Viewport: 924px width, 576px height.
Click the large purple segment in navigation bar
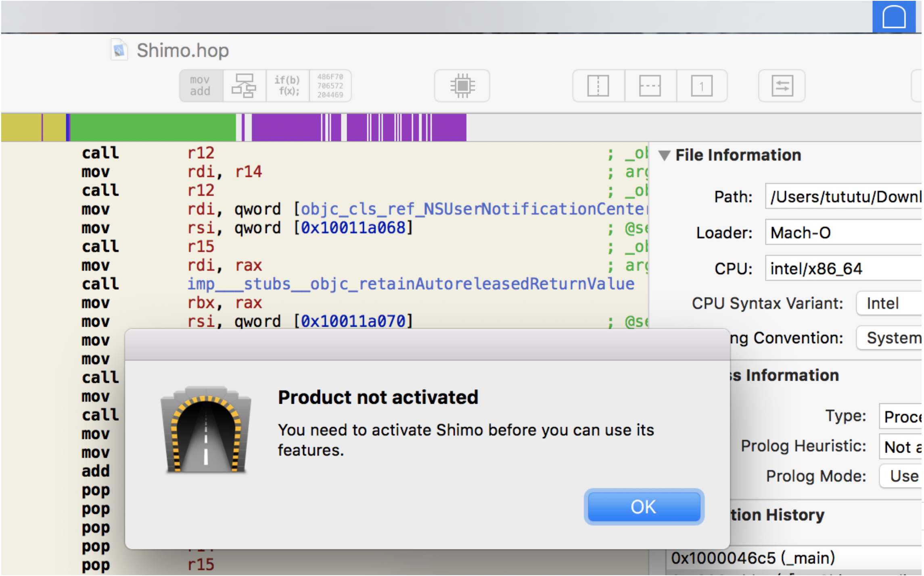point(286,127)
